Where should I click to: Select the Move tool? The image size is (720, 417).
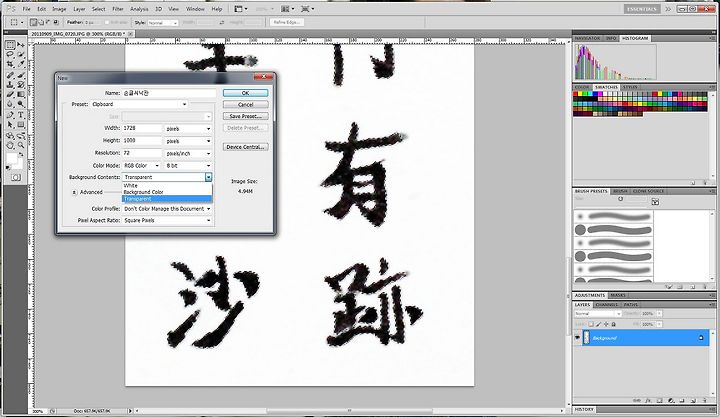pyautogui.click(x=21, y=45)
